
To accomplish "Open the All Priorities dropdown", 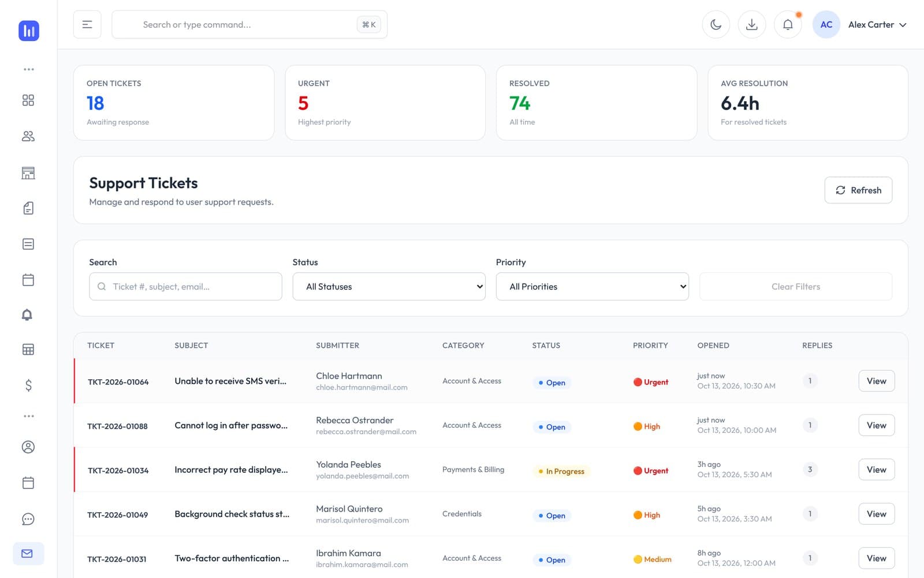I will pos(593,287).
